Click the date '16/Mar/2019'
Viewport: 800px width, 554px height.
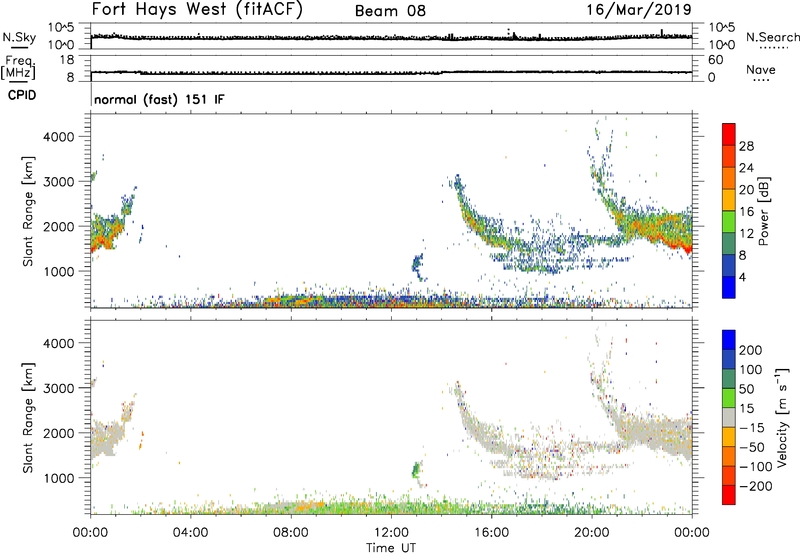[639, 9]
